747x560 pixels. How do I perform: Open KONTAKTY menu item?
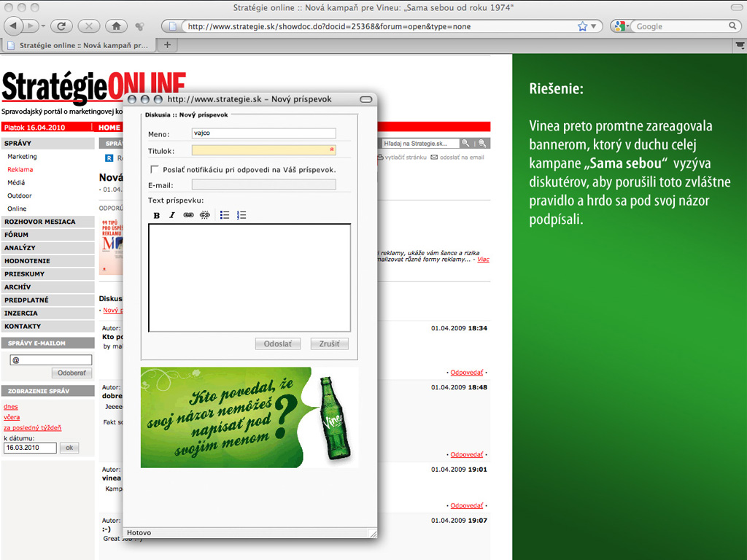[x=48, y=326]
